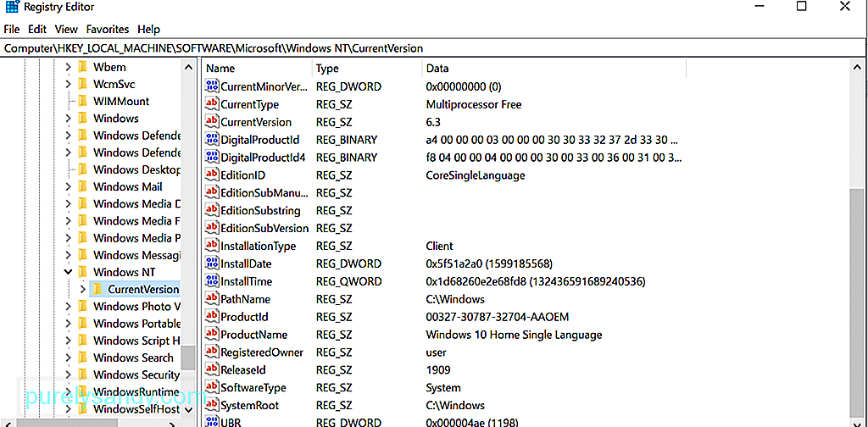This screenshot has height=427, width=868.
Task: Click data 'Windows 10 Home Single Language'
Action: 514,335
